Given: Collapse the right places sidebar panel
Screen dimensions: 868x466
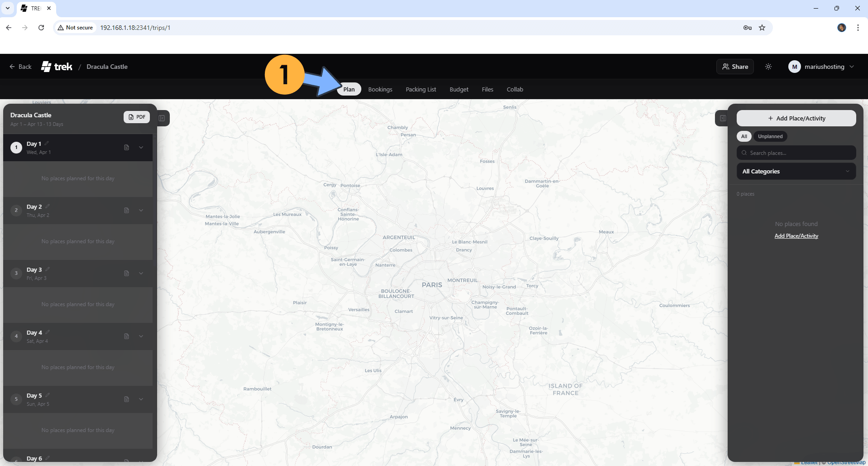Looking at the screenshot, I should coord(722,119).
